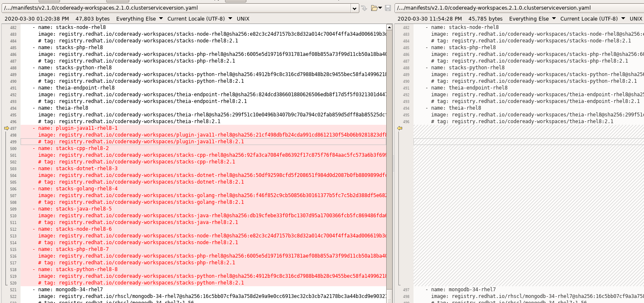This screenshot has height=303, width=644.
Task: Click left line '- name: stacks-java-rhel8-5'
Action: click(72, 209)
